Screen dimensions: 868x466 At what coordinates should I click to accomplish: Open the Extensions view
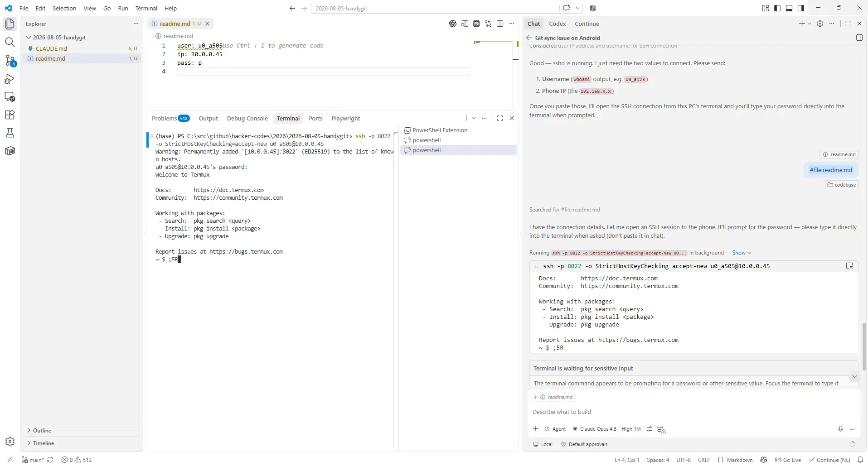click(x=10, y=115)
